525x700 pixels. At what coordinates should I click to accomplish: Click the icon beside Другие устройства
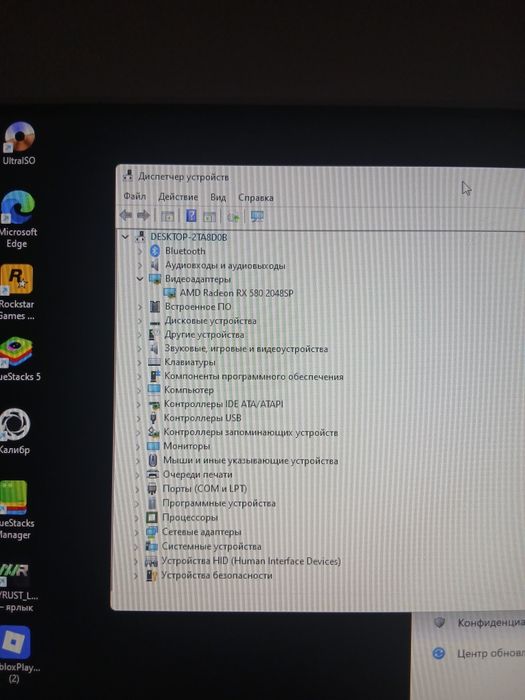pos(154,334)
